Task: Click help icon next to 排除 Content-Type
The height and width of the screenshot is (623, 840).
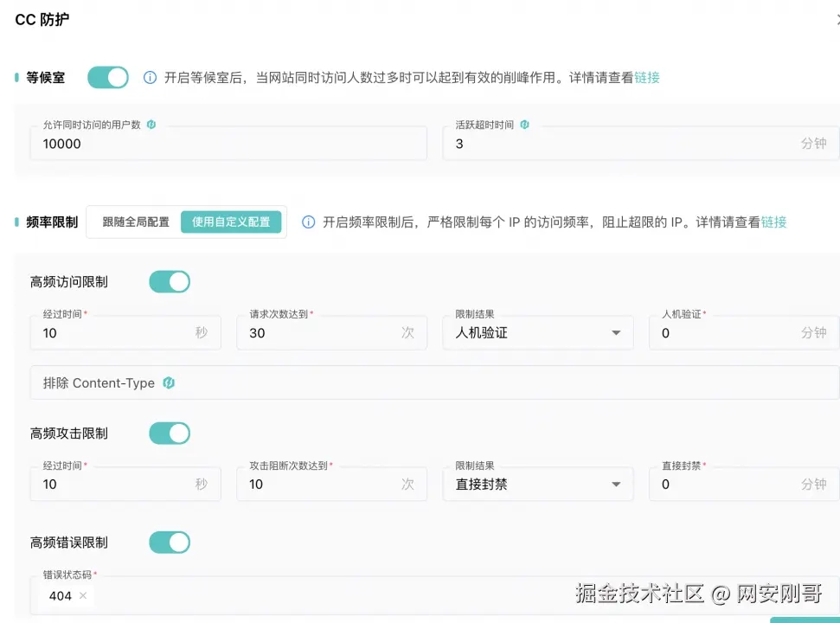Action: [x=169, y=382]
